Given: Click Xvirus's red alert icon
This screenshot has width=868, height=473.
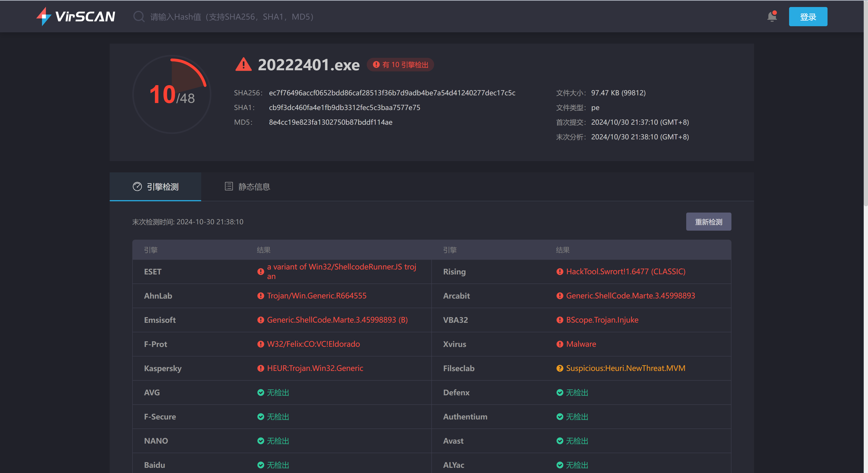Looking at the screenshot, I should pos(560,344).
